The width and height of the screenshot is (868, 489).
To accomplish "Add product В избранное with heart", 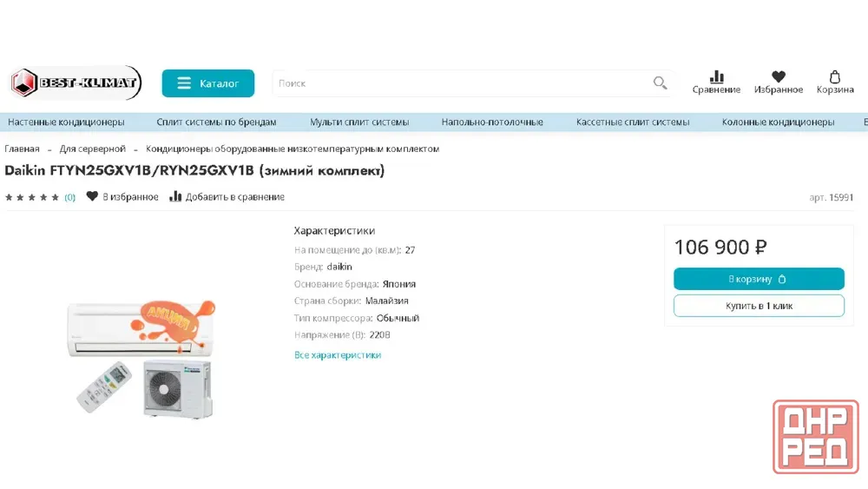I will (122, 196).
